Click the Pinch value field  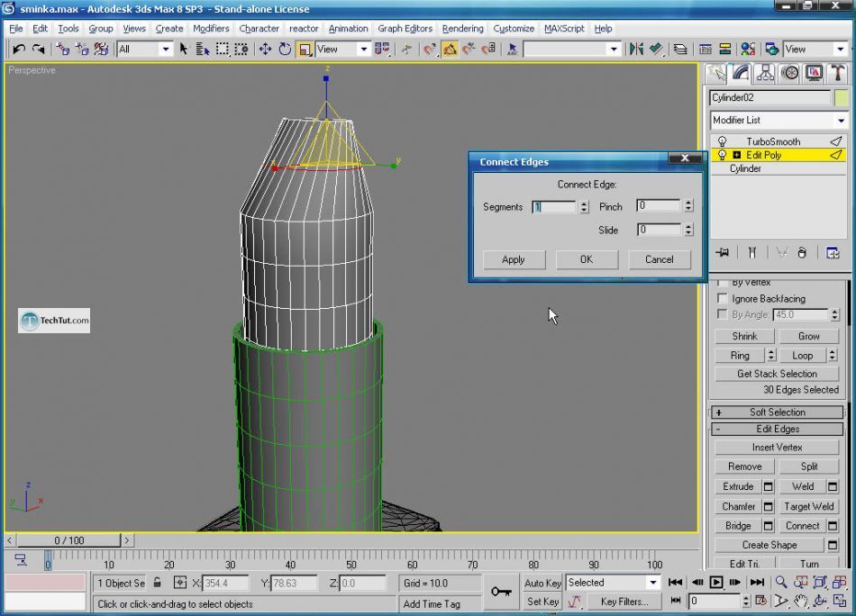tap(658, 205)
